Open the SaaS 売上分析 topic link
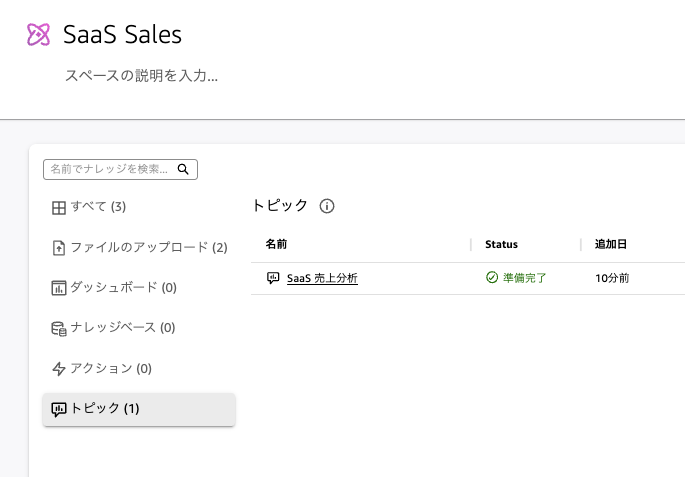This screenshot has width=685, height=477. click(x=322, y=278)
